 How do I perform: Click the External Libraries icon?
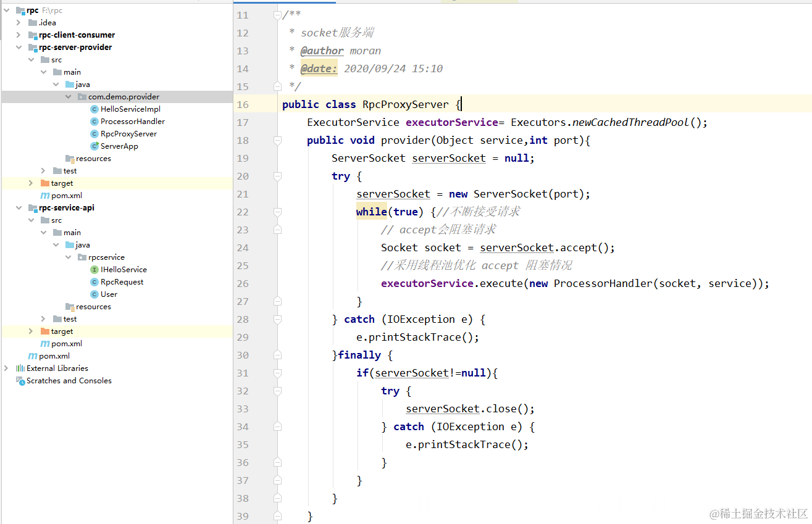(x=20, y=368)
